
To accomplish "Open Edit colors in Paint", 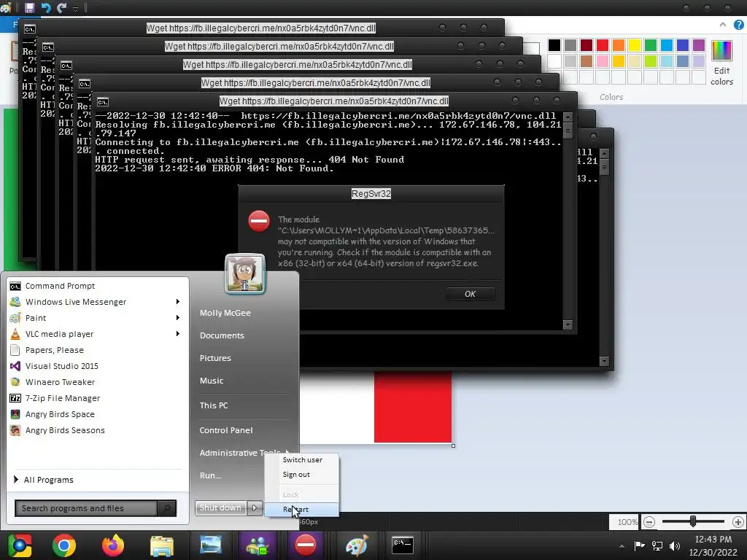I will tap(721, 63).
